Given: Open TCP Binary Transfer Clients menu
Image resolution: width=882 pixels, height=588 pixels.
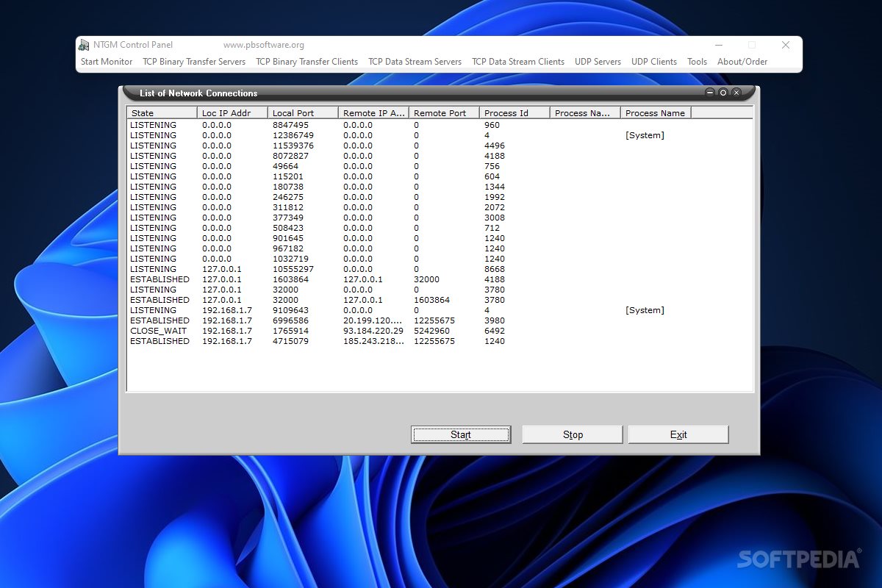Looking at the screenshot, I should coord(306,62).
